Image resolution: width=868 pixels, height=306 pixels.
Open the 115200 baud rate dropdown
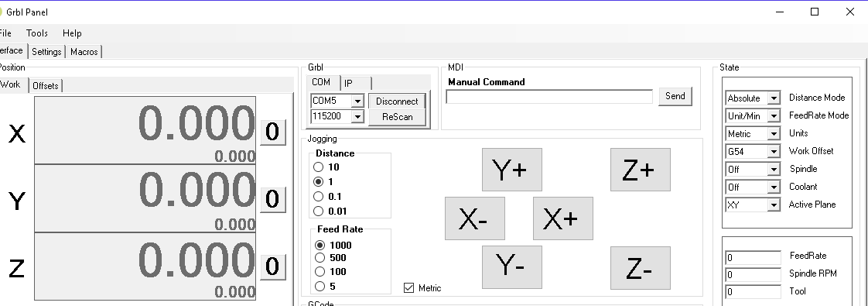pos(357,116)
